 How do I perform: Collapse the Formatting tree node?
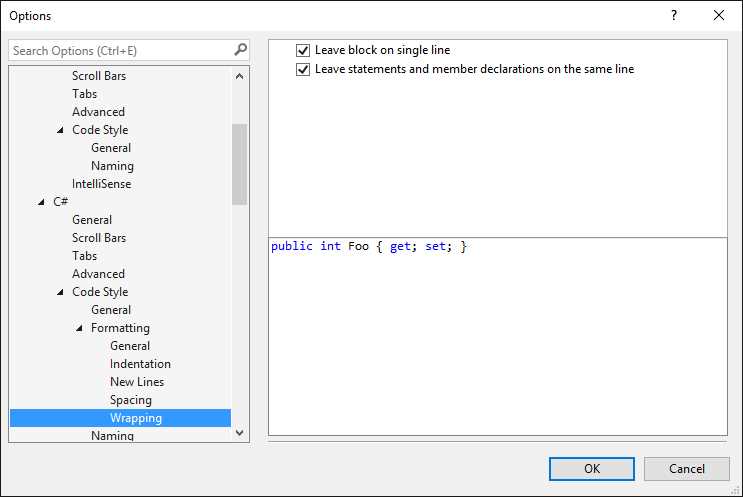tap(79, 328)
